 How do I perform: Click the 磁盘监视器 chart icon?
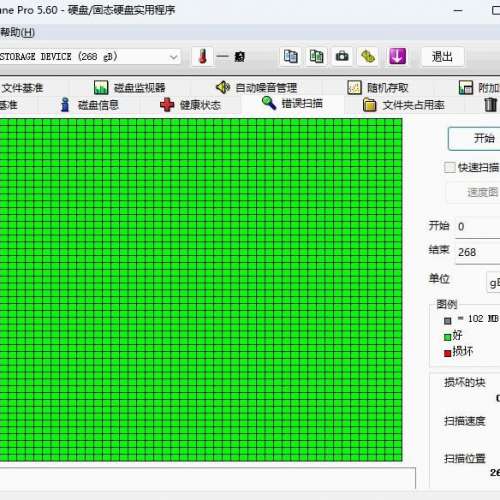pyautogui.click(x=101, y=88)
